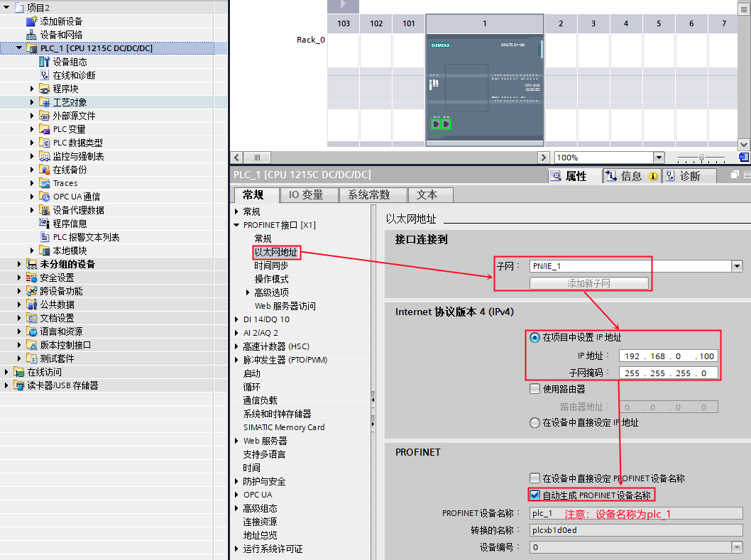The image size is (751, 560).
Task: Click the PLC 报警文本列表 icon
Action: point(44,237)
